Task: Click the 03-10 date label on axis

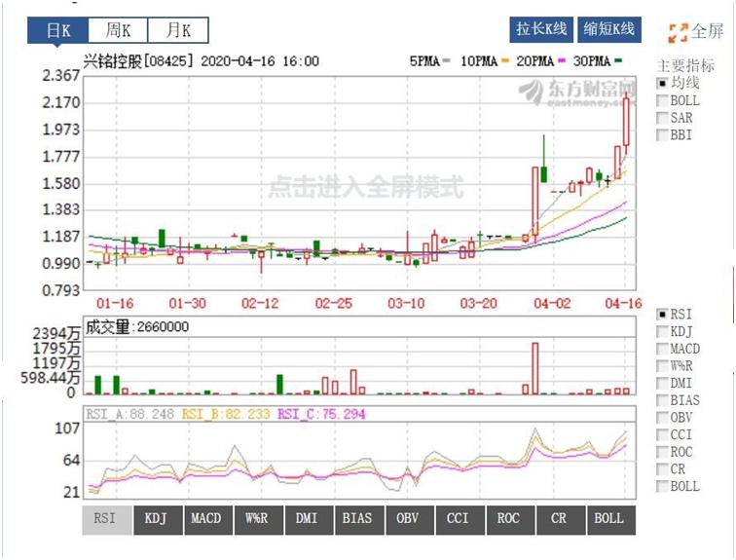Action: [407, 303]
